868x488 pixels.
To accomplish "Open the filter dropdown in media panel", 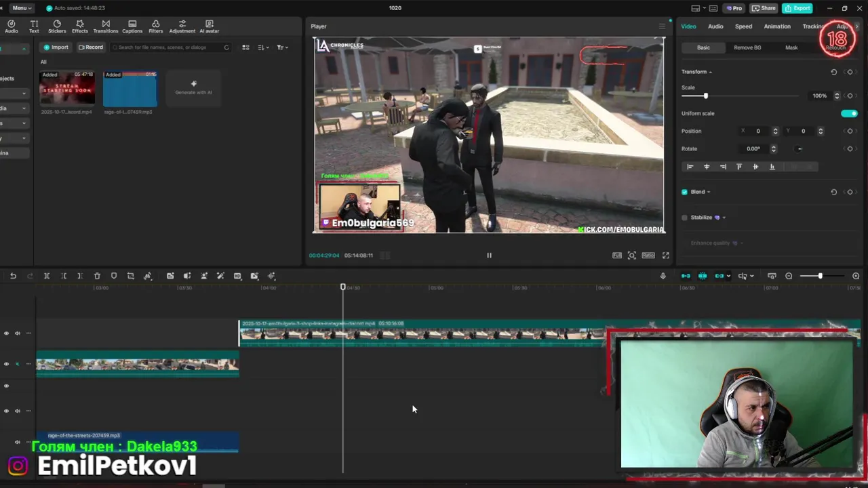I will click(x=282, y=47).
